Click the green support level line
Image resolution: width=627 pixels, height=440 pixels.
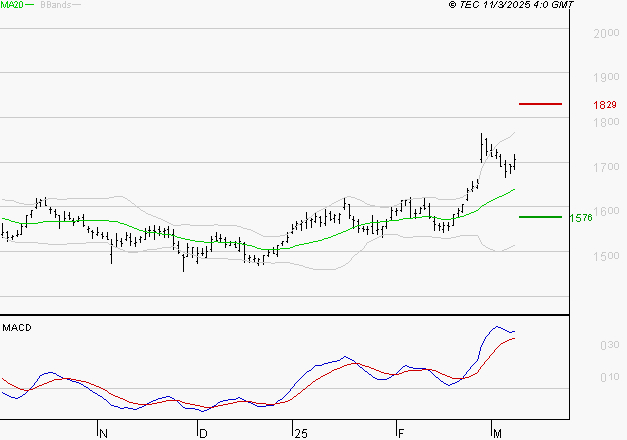click(540, 217)
